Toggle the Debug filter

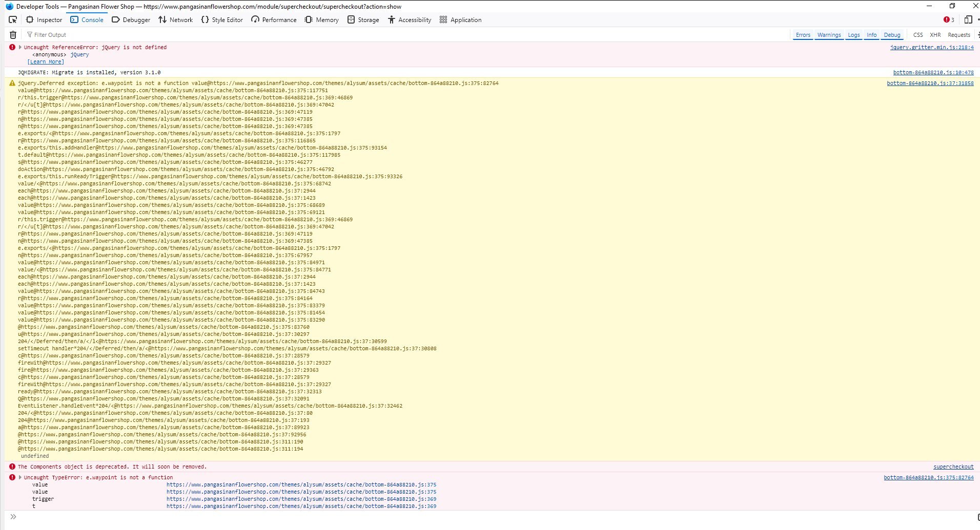tap(892, 35)
